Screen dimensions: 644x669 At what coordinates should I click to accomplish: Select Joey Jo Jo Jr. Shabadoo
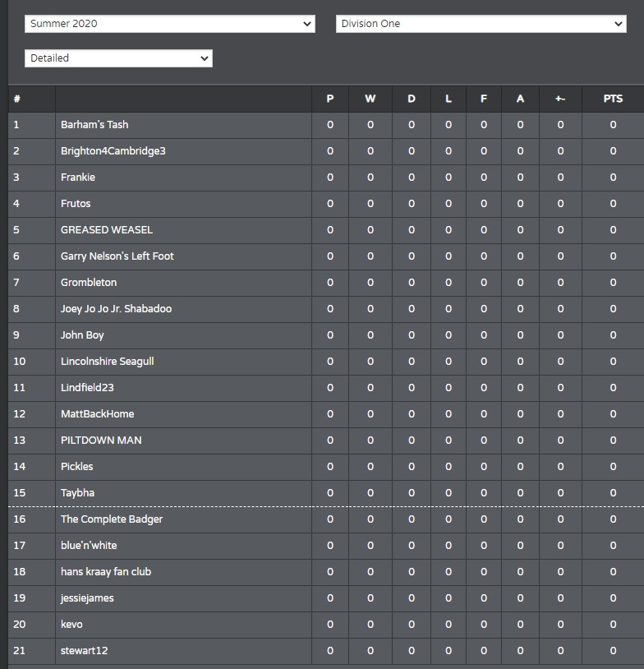click(x=116, y=309)
